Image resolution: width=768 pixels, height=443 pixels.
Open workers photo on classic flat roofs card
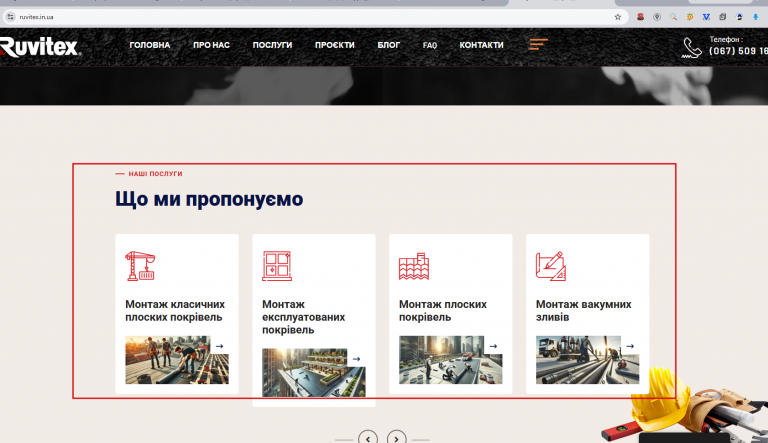177,360
